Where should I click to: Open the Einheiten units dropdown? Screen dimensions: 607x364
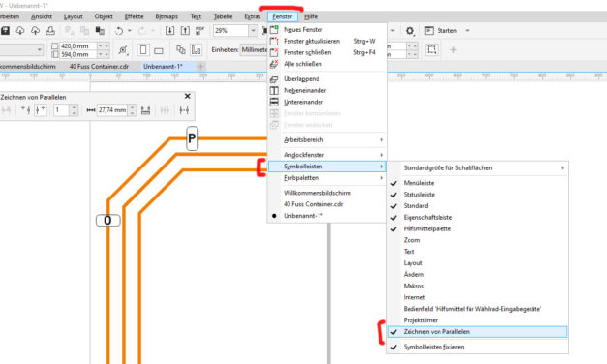[254, 50]
